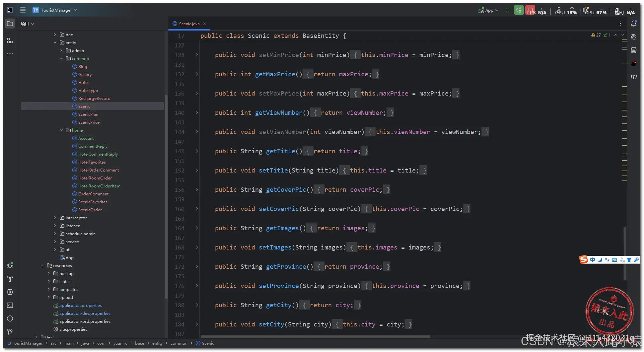The height and width of the screenshot is (352, 644).
Task: Open the Terminal tool window
Action: [x=10, y=305]
